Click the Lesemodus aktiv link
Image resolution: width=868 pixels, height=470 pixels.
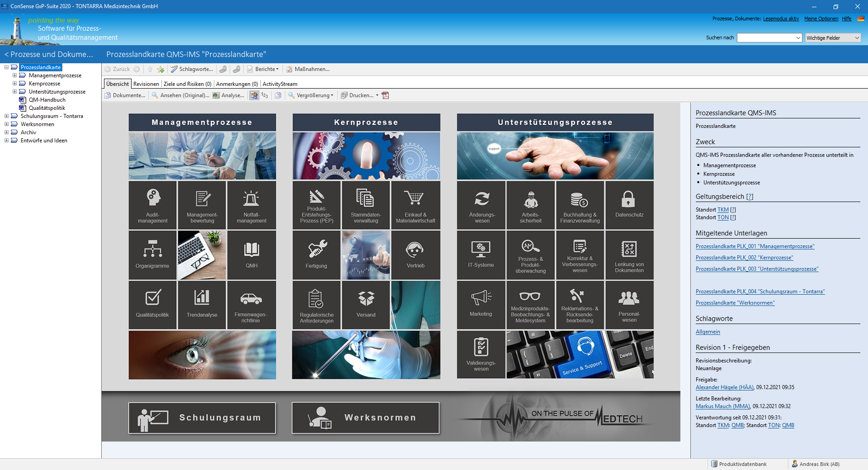pyautogui.click(x=781, y=19)
